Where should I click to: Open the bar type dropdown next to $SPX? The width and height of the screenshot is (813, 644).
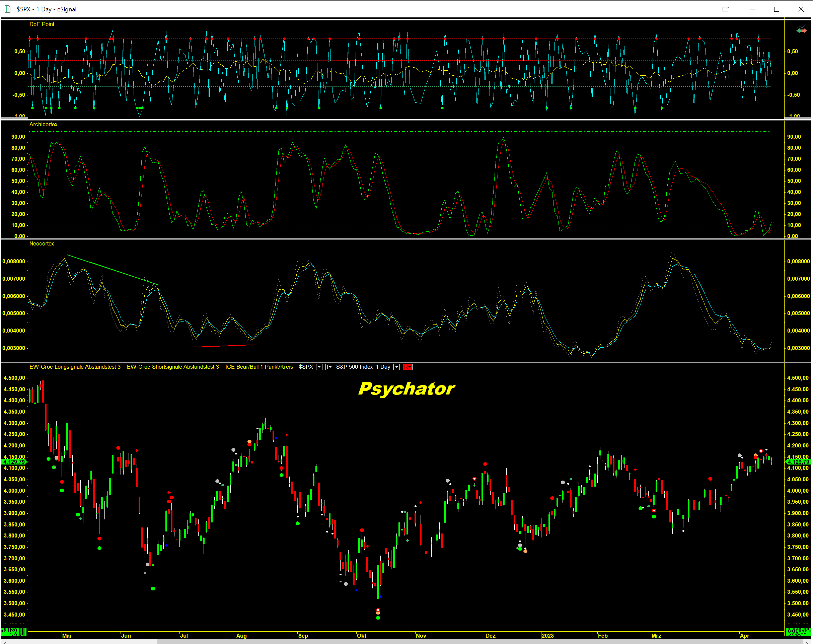[x=329, y=367]
